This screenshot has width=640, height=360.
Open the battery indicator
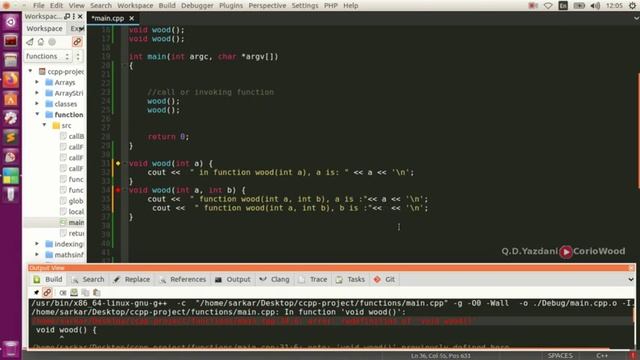(579, 6)
